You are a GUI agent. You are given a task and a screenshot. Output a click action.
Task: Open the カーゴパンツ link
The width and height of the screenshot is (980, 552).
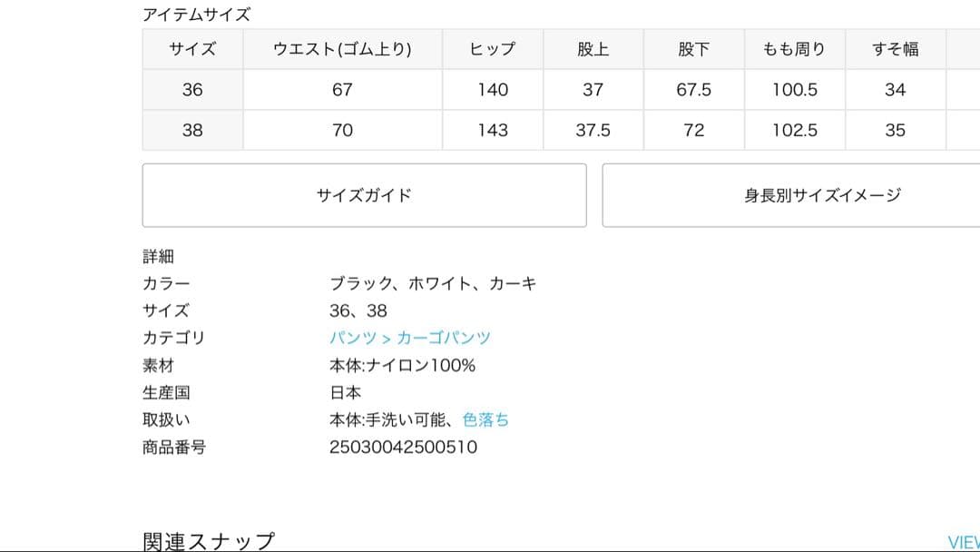point(445,338)
